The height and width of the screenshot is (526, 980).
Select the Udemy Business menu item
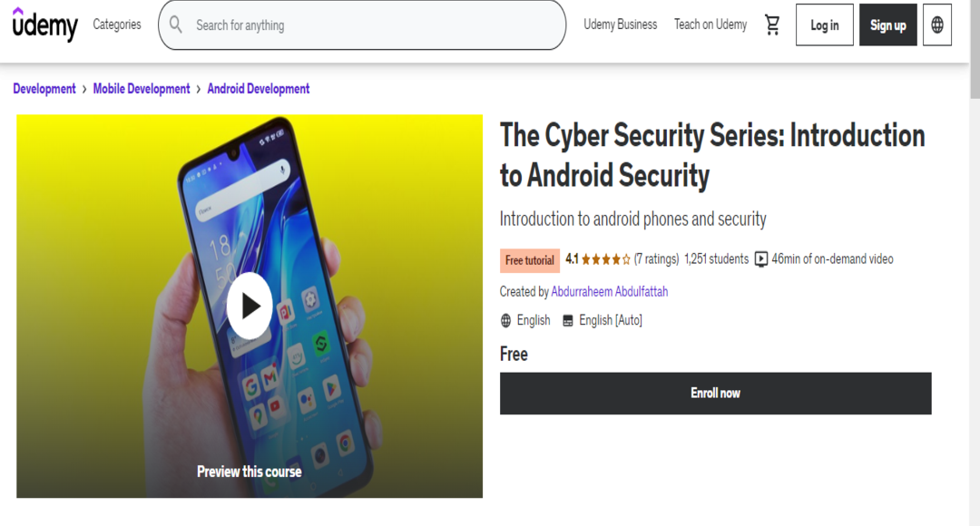[x=620, y=24]
